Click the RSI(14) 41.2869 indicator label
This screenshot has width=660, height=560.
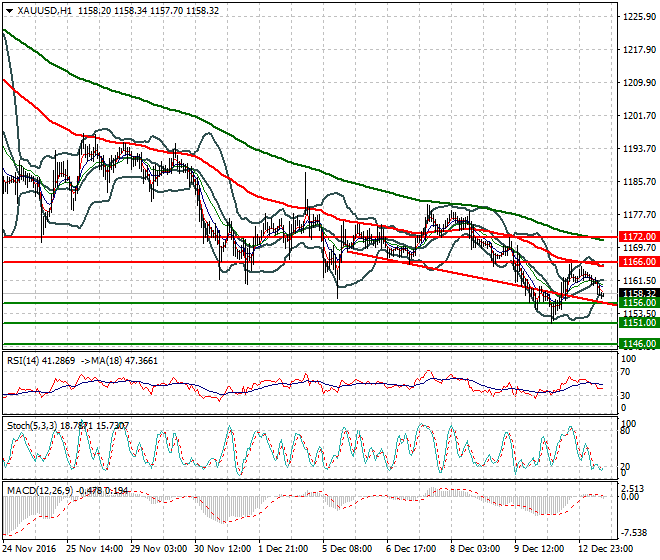click(x=41, y=361)
